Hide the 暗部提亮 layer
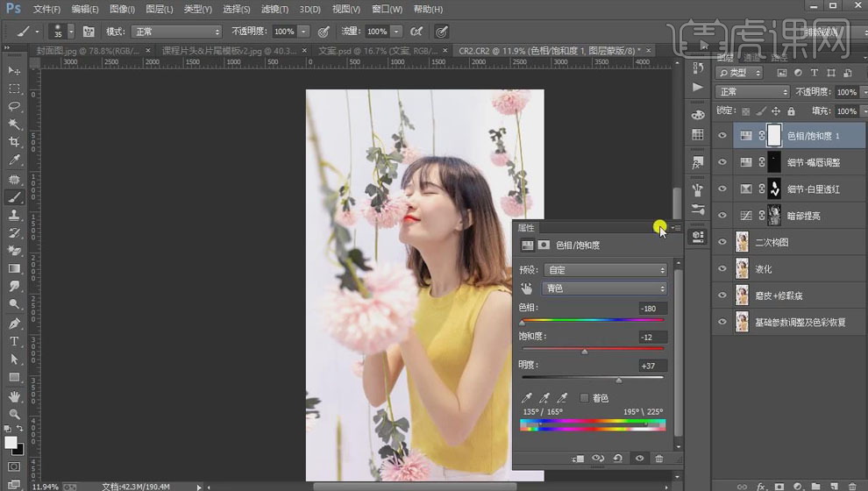The height and width of the screenshot is (491, 868). [x=722, y=216]
